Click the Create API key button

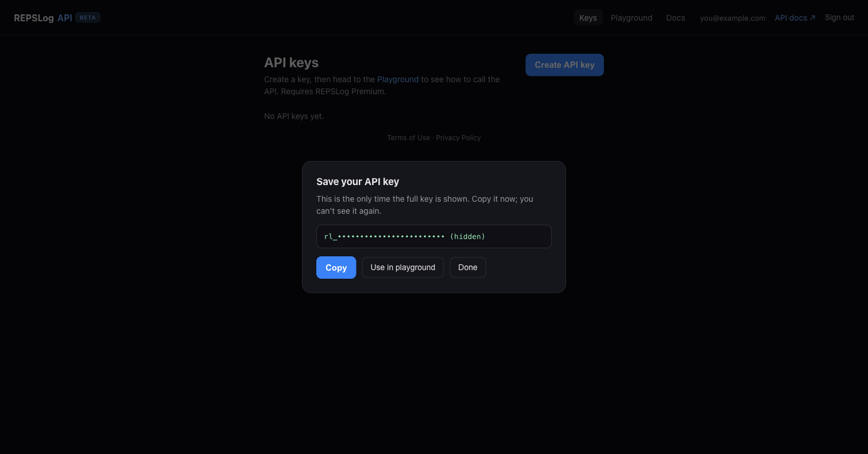tap(564, 65)
